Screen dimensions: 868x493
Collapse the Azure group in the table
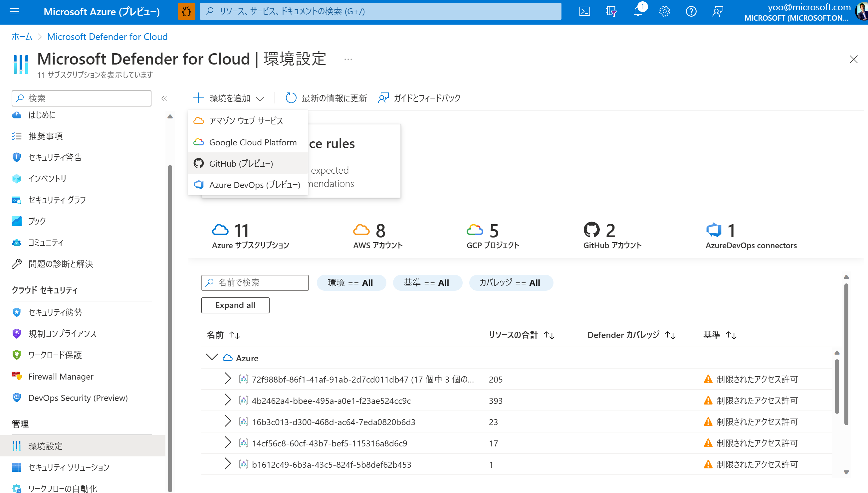click(212, 358)
